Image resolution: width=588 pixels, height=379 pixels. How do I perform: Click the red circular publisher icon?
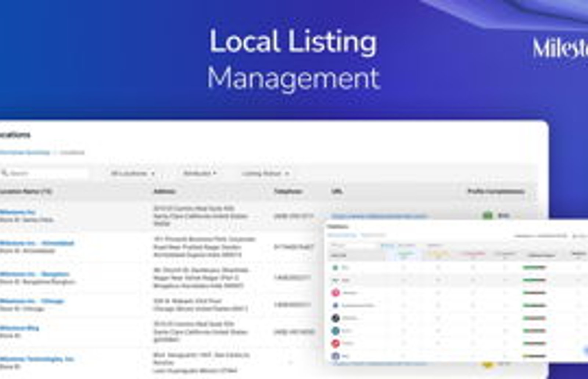(335, 343)
